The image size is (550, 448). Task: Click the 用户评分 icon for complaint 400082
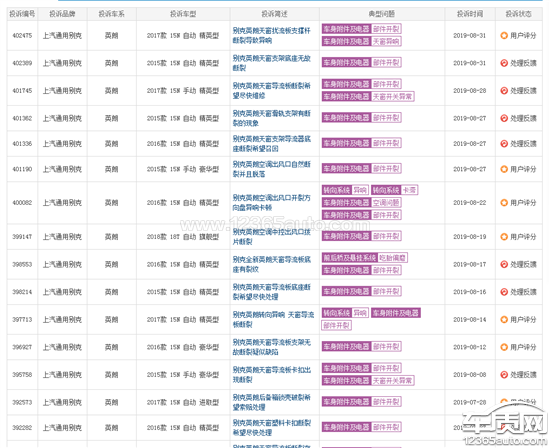[504, 203]
